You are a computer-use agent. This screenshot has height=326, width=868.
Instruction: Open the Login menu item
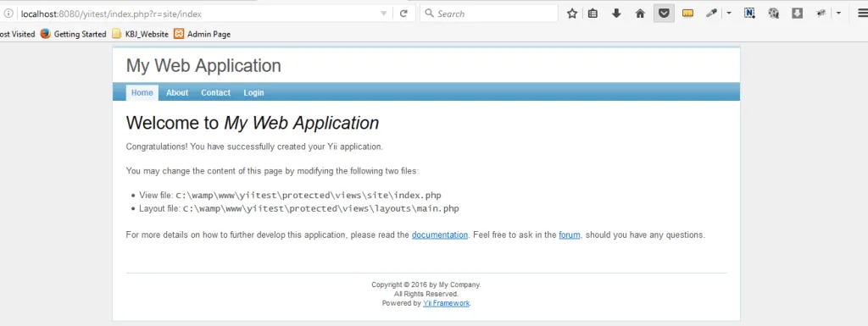pos(253,92)
